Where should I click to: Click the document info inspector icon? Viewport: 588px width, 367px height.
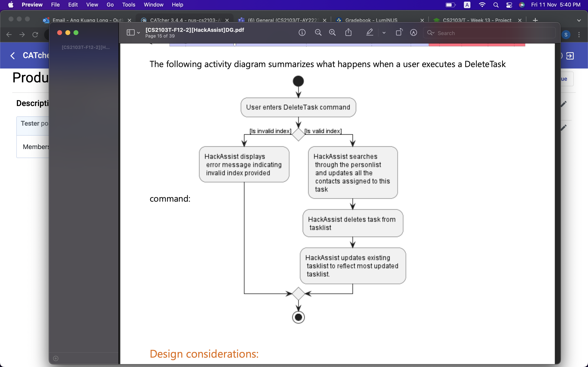[302, 33]
